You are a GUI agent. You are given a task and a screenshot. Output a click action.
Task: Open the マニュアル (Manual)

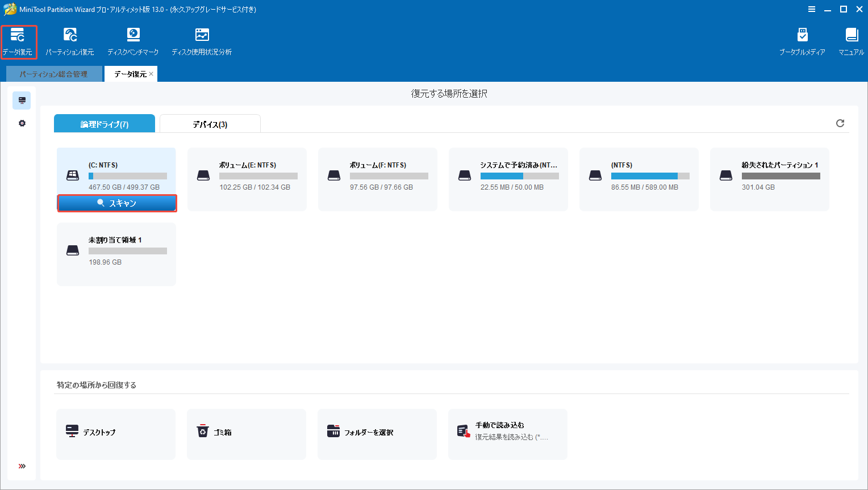[850, 41]
